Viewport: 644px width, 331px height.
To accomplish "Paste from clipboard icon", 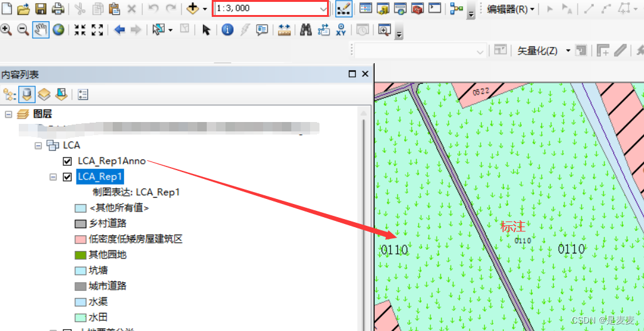I will 114,8.
